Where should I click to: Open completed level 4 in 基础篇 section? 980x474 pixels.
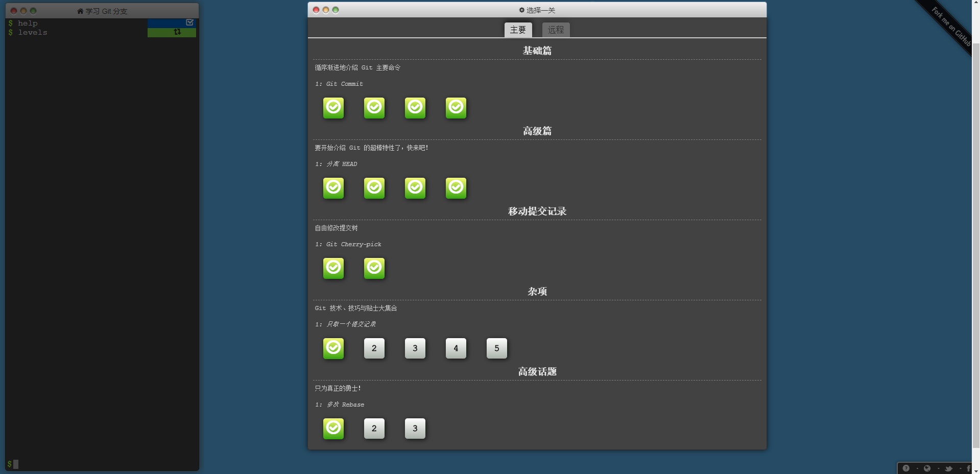coord(456,108)
